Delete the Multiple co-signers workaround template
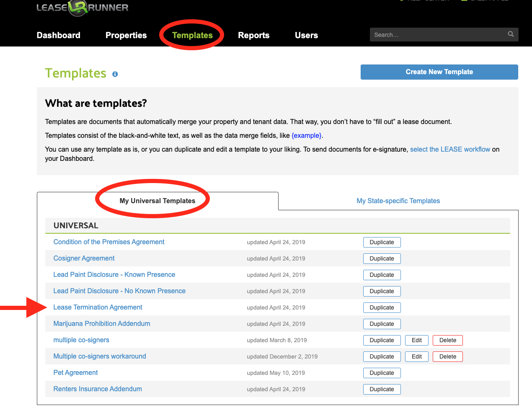 coord(447,356)
